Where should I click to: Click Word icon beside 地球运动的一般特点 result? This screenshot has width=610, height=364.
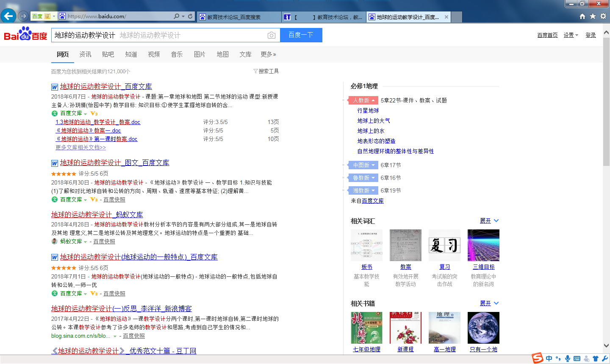tap(55, 257)
